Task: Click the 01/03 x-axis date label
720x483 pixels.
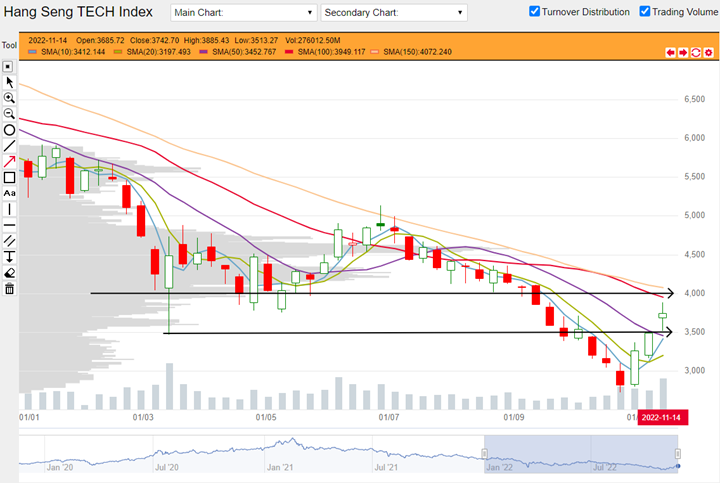Action: pyautogui.click(x=143, y=417)
